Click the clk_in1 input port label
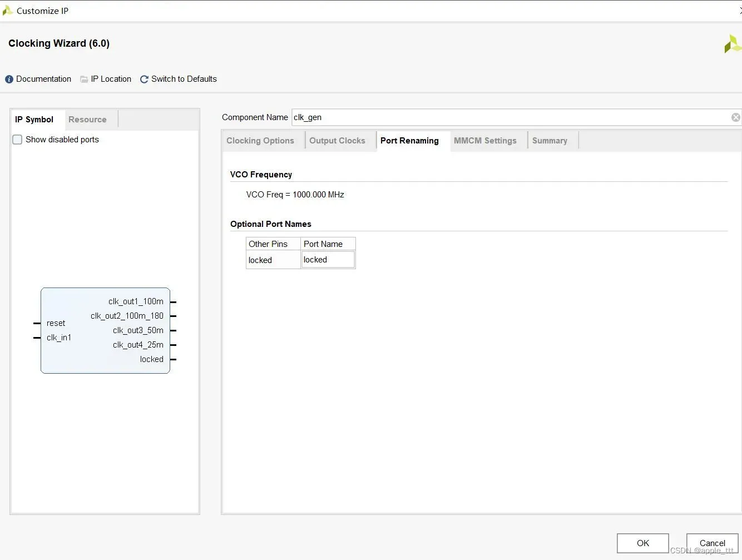The height and width of the screenshot is (560, 742). point(59,338)
